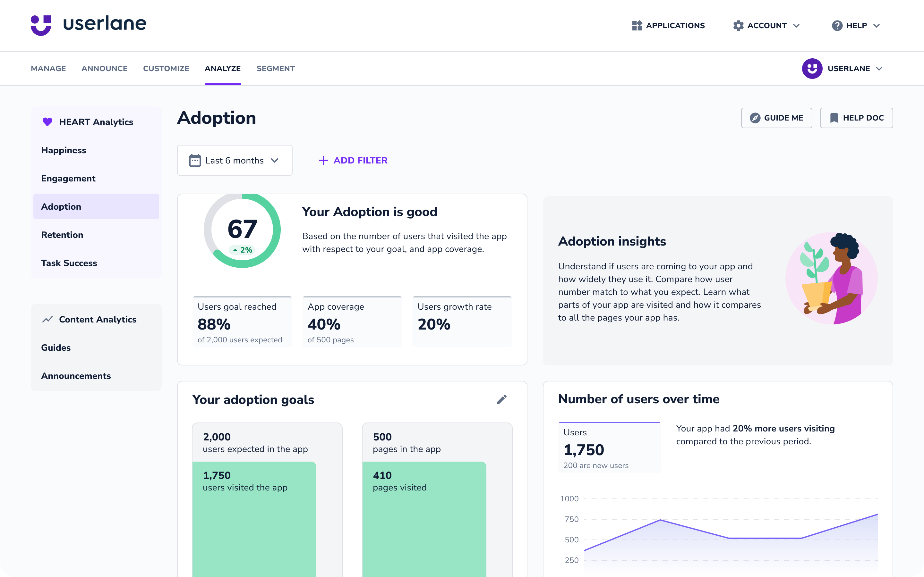
Task: Open Retention in the sidebar
Action: click(x=62, y=235)
